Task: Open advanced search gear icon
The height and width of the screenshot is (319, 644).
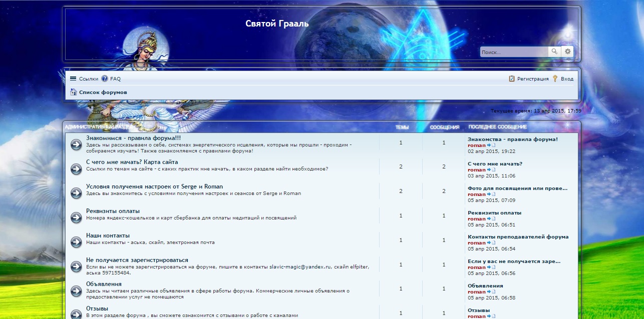Action: [x=567, y=51]
